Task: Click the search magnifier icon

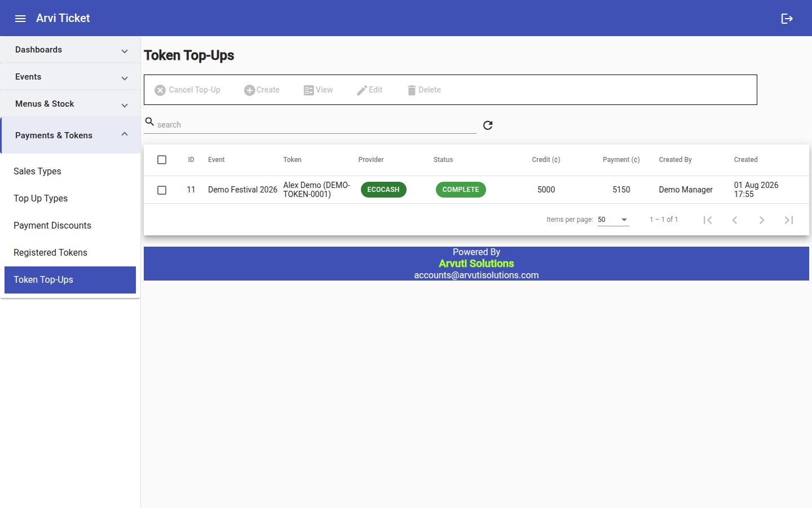Action: click(149, 121)
